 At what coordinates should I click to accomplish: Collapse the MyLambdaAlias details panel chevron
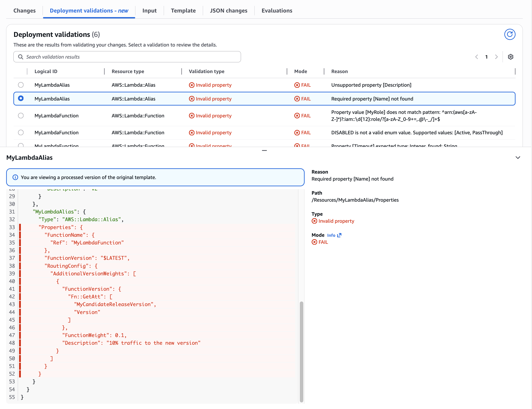518,158
